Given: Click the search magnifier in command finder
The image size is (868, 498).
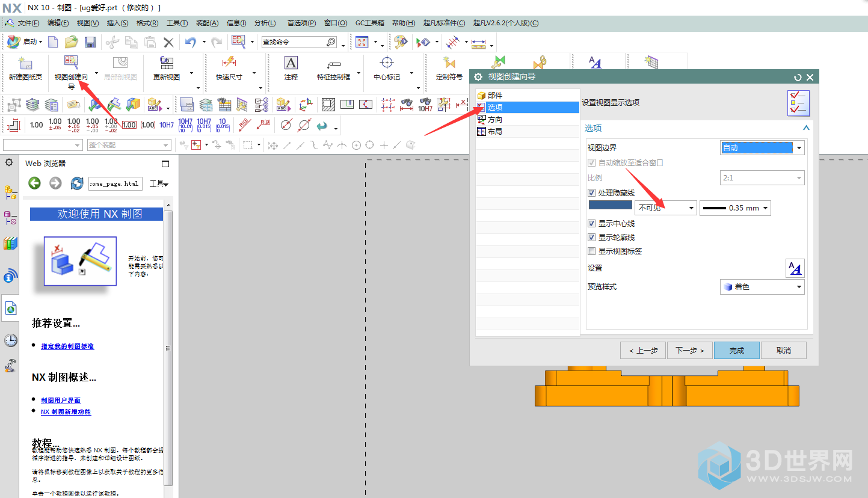Looking at the screenshot, I should click(331, 42).
